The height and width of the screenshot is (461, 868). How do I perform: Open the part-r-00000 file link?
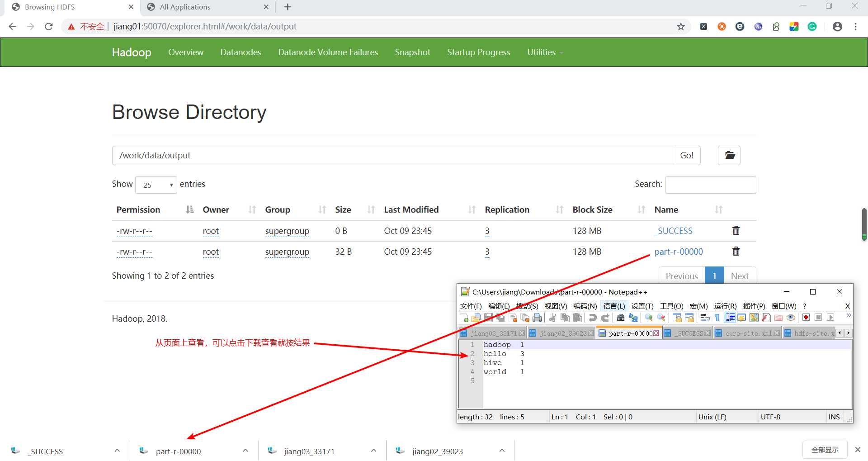pos(679,252)
